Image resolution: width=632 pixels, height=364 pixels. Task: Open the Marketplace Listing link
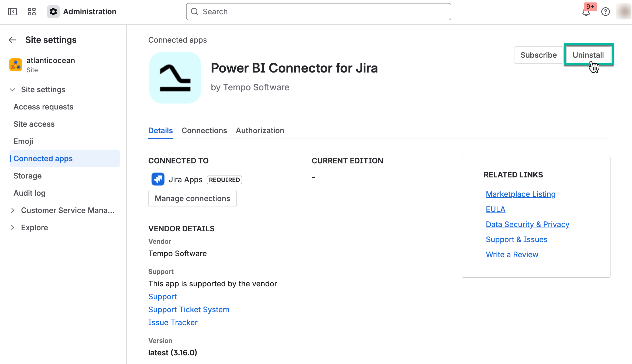(x=520, y=194)
